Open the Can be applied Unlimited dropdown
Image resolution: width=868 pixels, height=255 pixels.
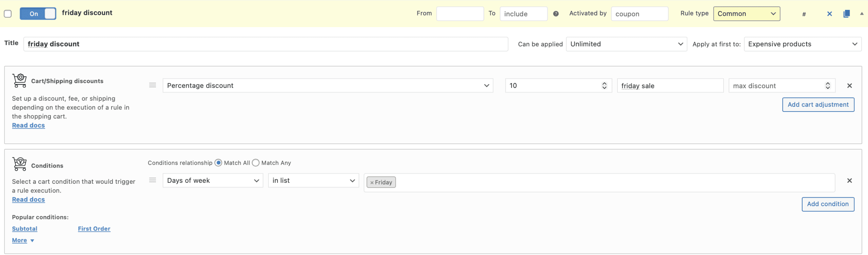[x=626, y=44]
